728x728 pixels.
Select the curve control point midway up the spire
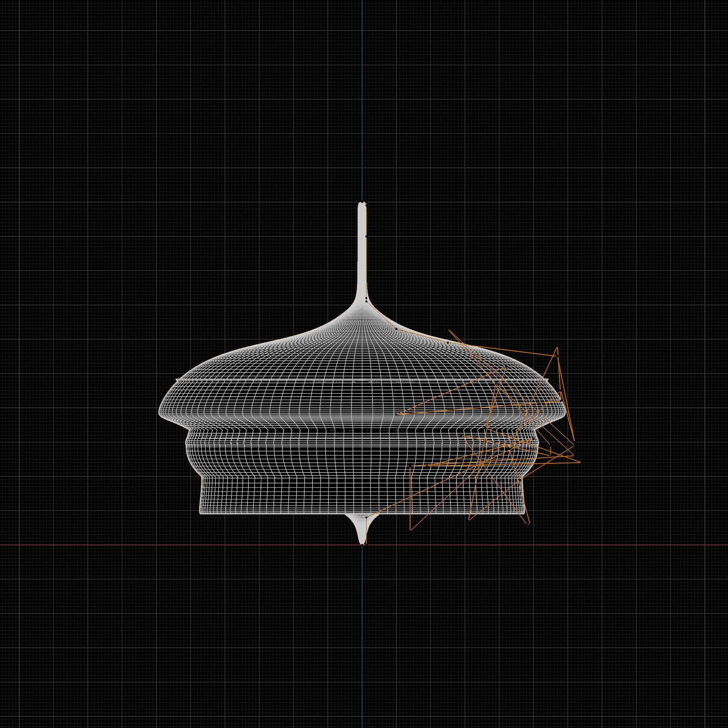(x=366, y=236)
